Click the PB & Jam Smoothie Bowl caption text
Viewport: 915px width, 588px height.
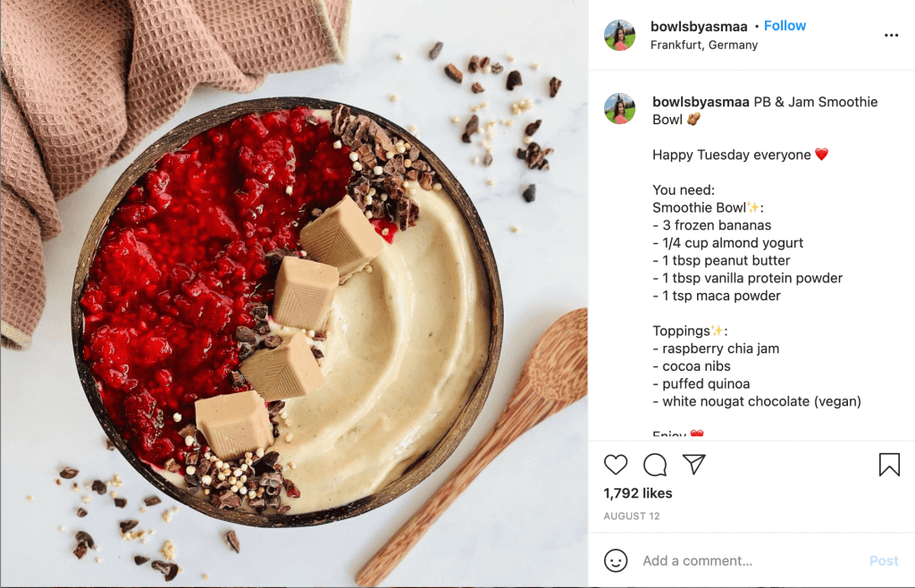tap(765, 110)
